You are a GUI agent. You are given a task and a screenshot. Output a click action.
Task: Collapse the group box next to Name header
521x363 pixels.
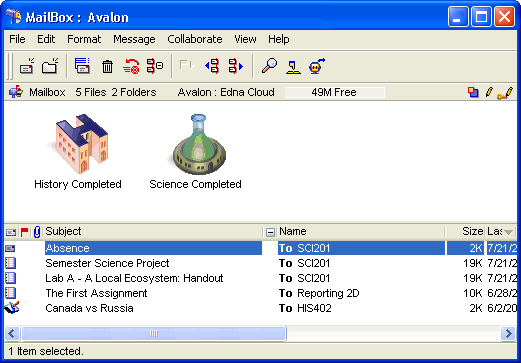pyautogui.click(x=270, y=232)
